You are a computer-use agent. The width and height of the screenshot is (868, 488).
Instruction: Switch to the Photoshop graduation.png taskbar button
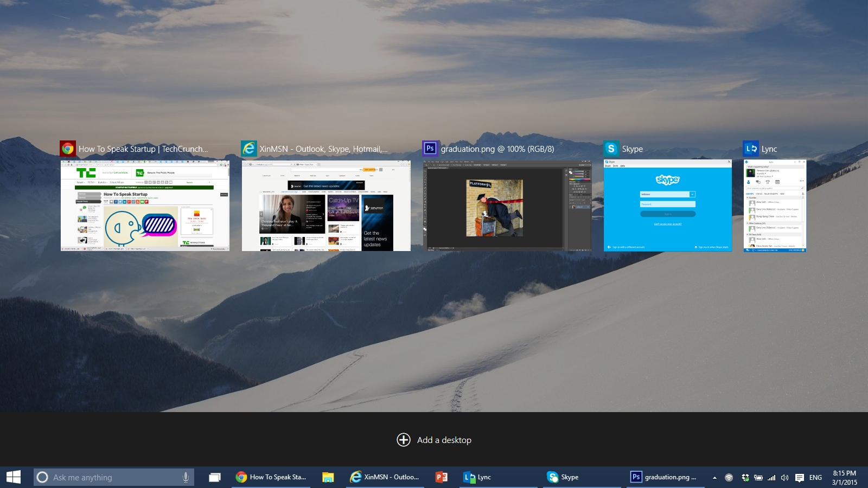click(x=666, y=477)
